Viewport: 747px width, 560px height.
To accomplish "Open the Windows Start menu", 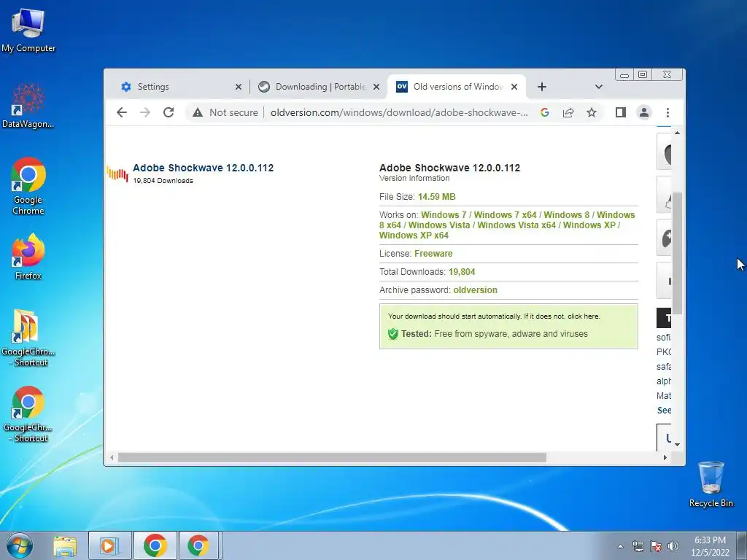I will [19, 545].
